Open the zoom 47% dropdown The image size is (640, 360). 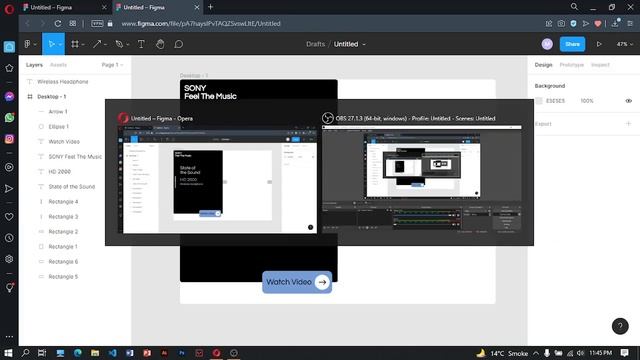tap(624, 44)
